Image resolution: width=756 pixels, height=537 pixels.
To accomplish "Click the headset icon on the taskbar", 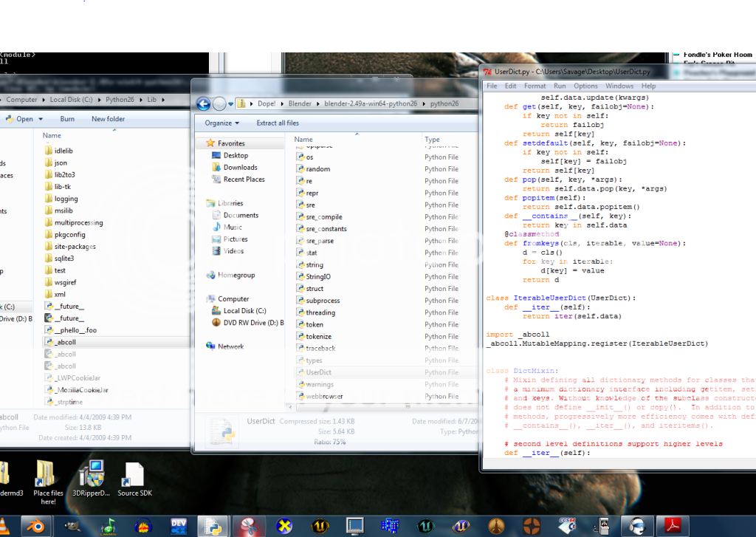I will point(637,525).
